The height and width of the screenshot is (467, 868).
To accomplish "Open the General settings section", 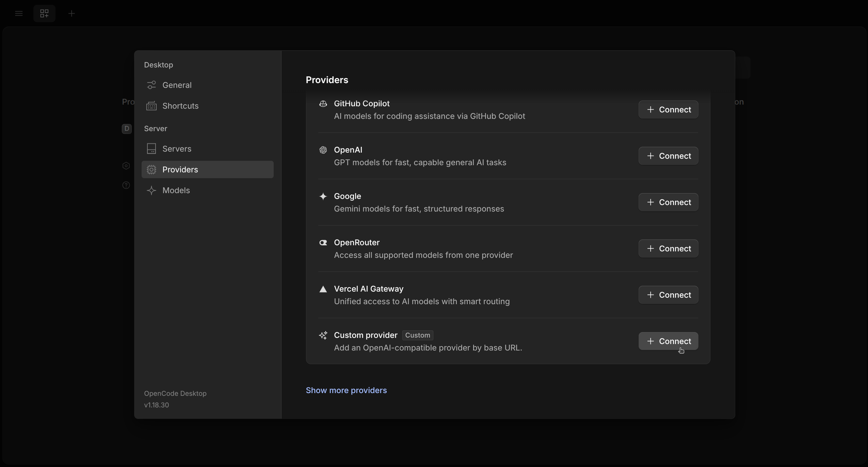I will coord(208,85).
